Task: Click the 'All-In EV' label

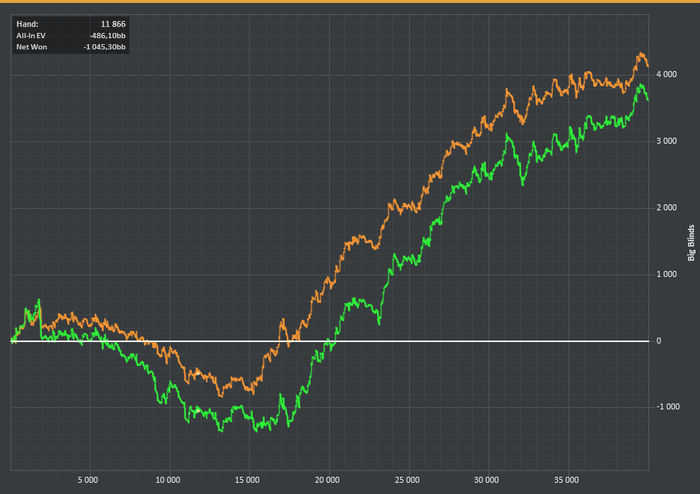Action: 31,36
